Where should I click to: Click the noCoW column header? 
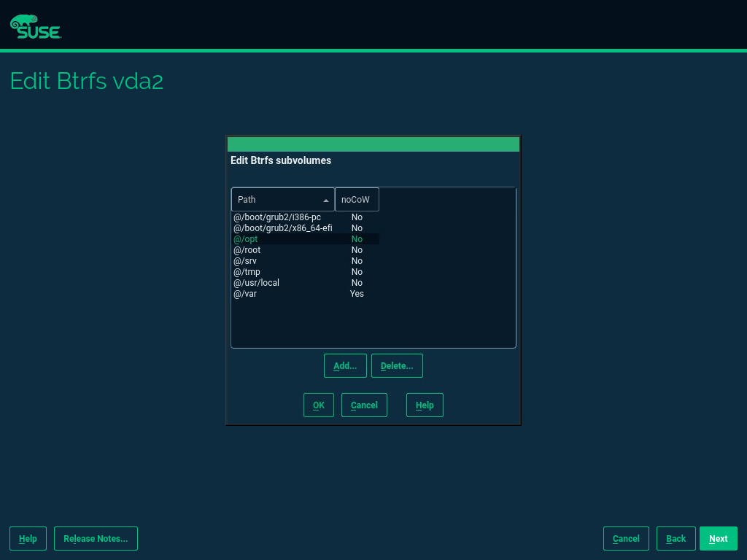click(x=356, y=200)
